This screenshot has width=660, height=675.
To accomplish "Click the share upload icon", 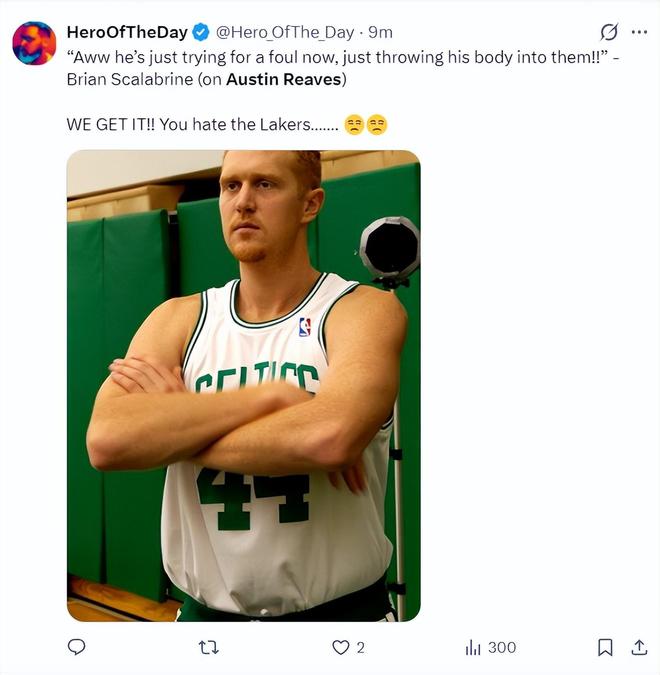I will 639,647.
